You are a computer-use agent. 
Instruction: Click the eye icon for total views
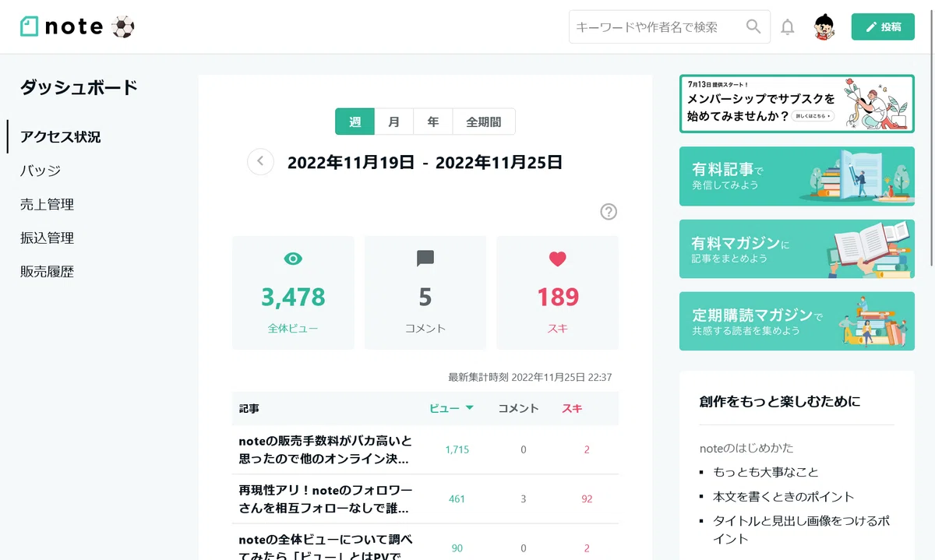point(293,259)
